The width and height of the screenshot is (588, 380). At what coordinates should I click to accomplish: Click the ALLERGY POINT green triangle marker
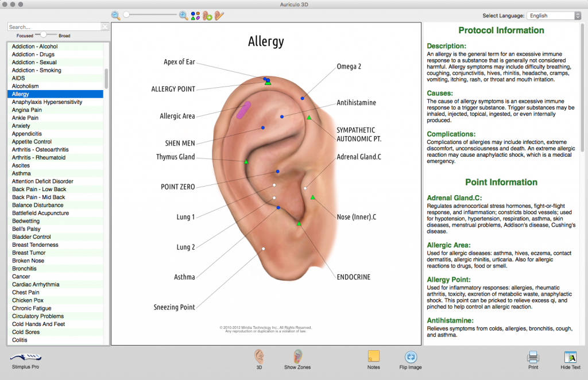268,83
